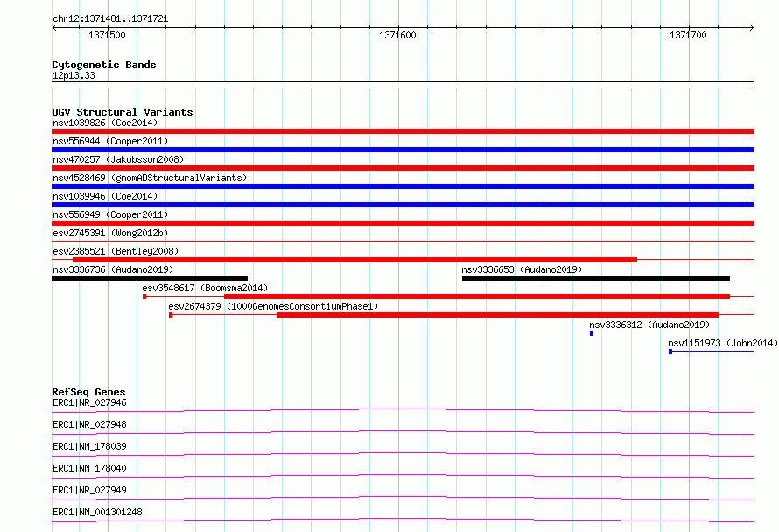The image size is (779, 532).
Task: Click the chr12:1371481..1371721 region label
Action: point(110,19)
